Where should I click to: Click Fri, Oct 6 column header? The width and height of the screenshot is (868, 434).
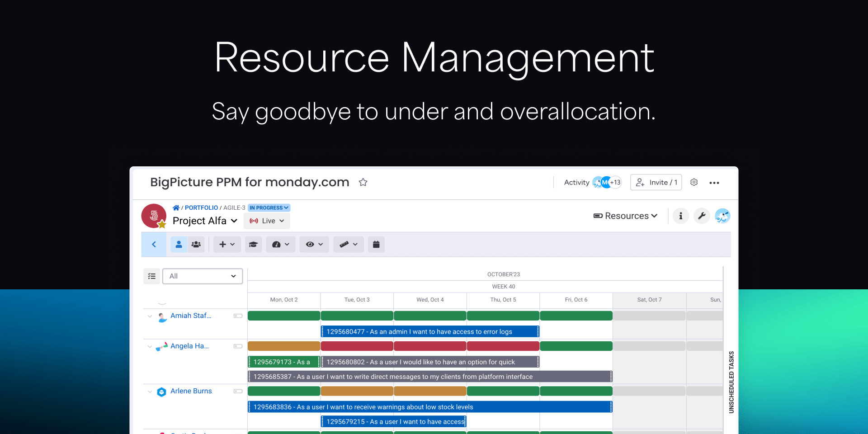coord(576,300)
